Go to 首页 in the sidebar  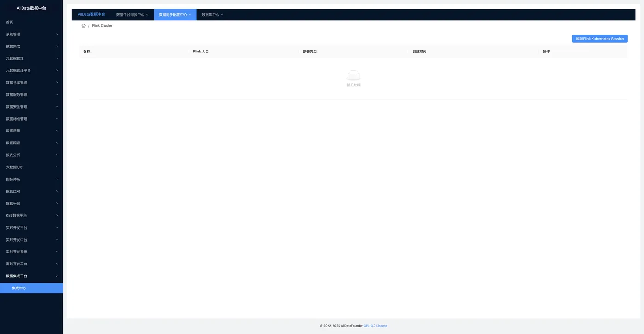coord(31,22)
